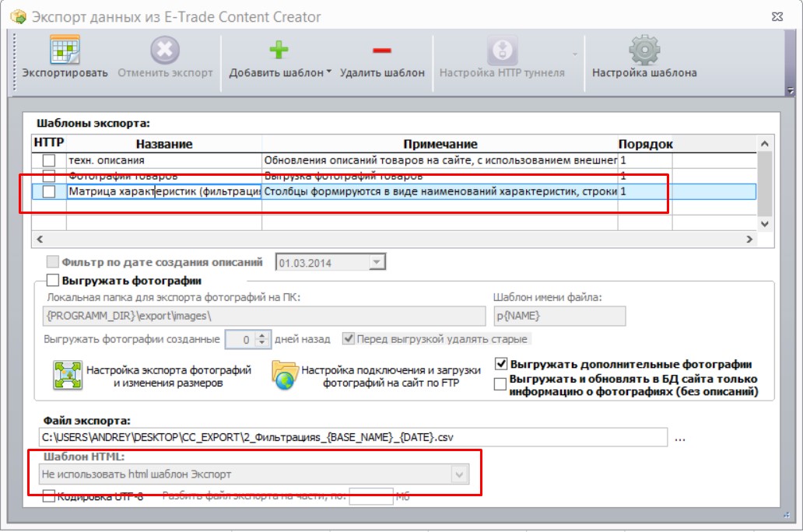This screenshot has width=803, height=532.
Task: Browse export file with the ellipsis button
Action: tap(680, 439)
